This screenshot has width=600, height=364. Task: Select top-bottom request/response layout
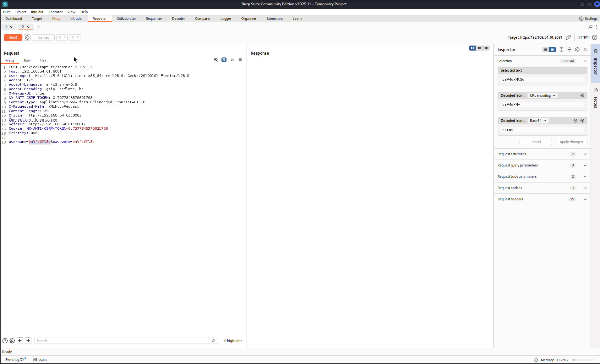[479, 48]
